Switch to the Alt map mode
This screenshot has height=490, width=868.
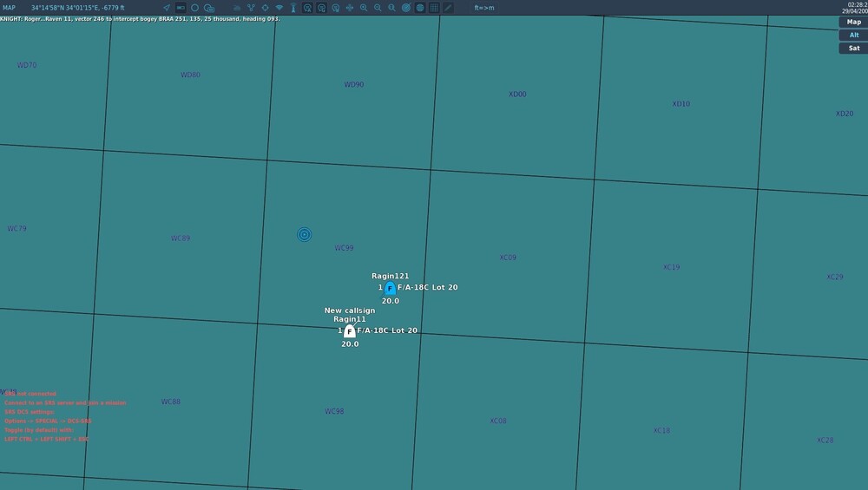pyautogui.click(x=853, y=35)
